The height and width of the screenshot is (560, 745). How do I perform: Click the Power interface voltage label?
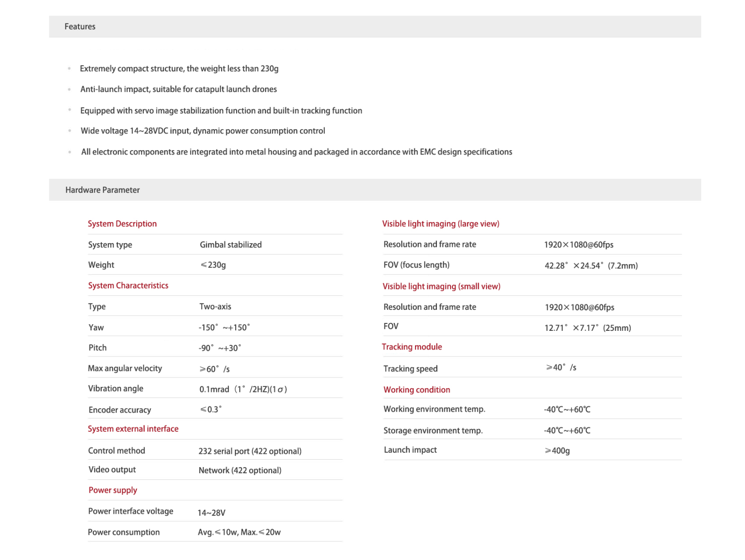(131, 511)
